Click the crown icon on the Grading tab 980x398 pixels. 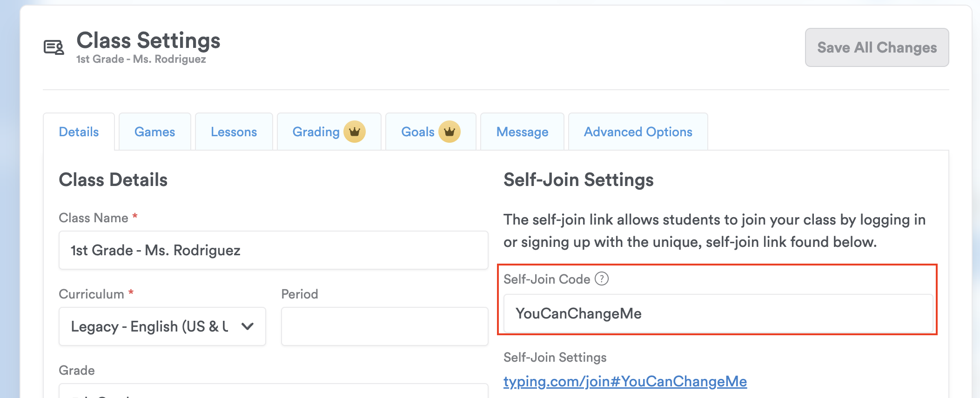[355, 132]
